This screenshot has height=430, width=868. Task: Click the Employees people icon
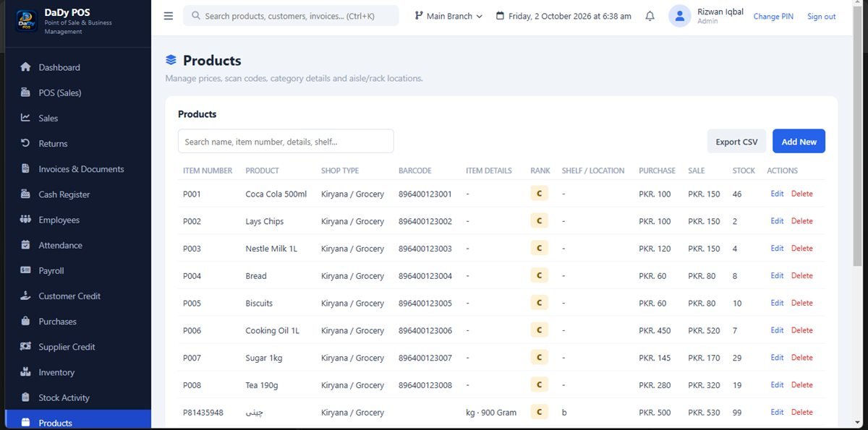(x=25, y=220)
